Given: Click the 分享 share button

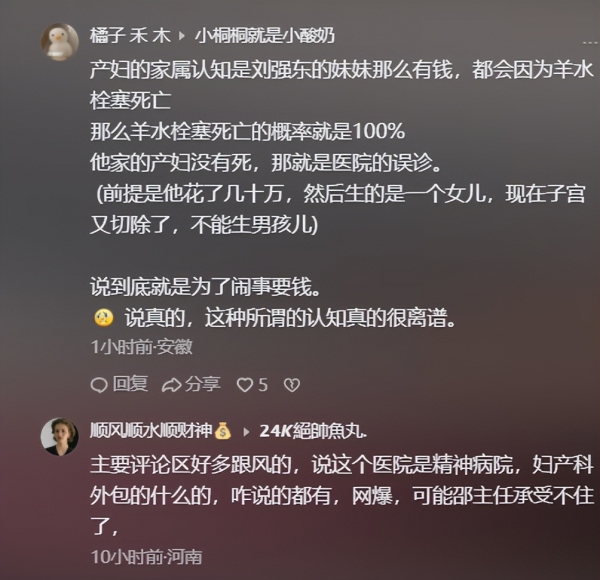Looking at the screenshot, I should click(203, 384).
